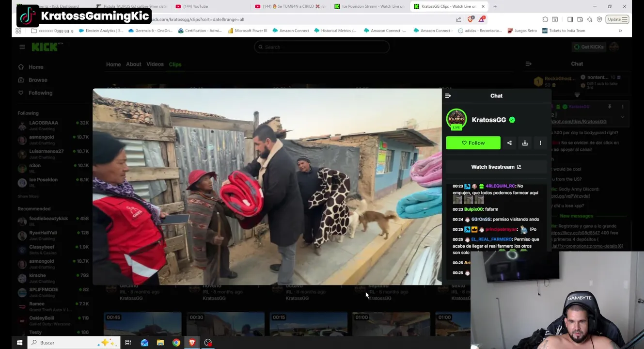Open the 00:45 clip thumbnail
644x349 pixels.
(142, 324)
